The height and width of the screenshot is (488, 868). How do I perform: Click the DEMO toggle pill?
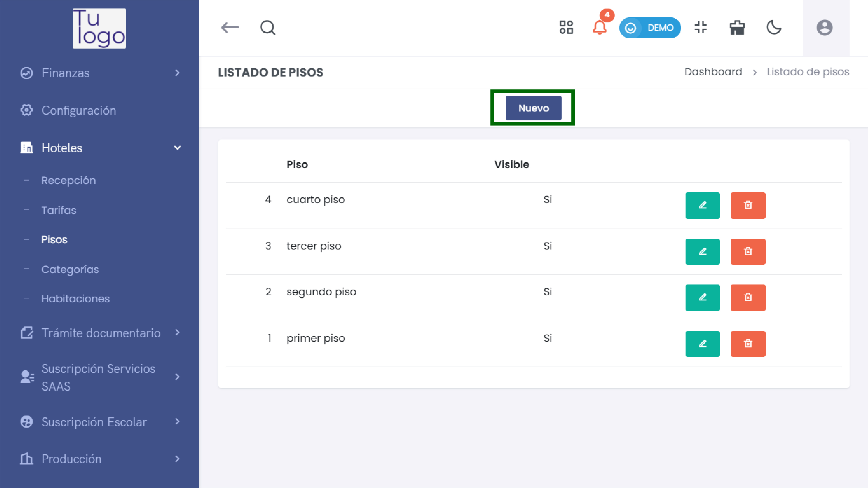click(650, 28)
